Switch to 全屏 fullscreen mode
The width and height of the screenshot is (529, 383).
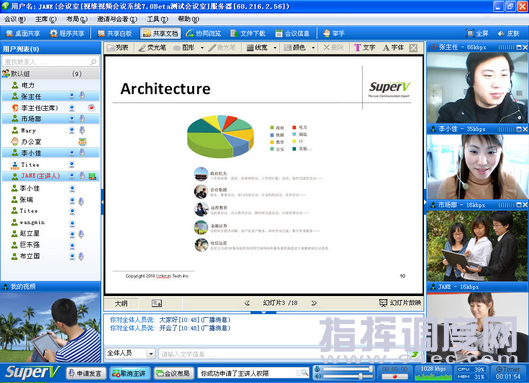(477, 33)
